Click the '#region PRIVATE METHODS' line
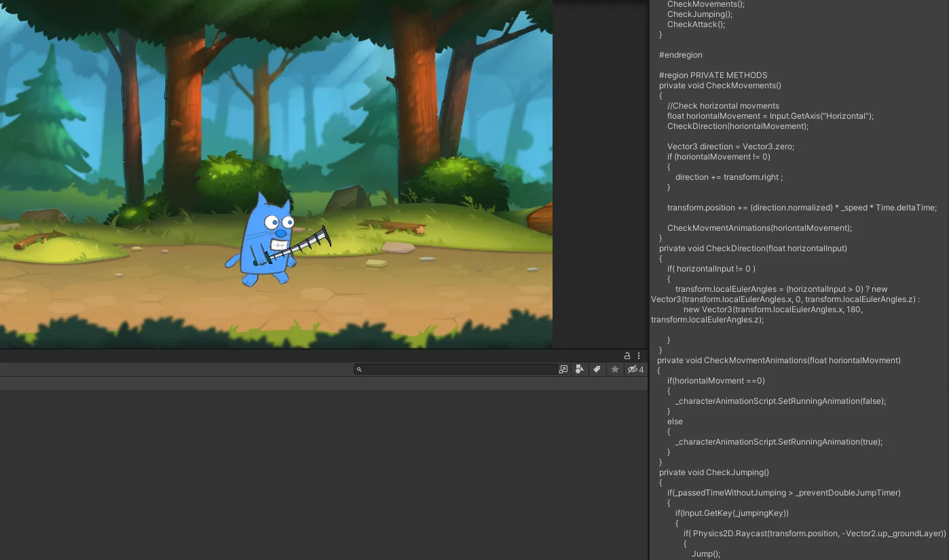The width and height of the screenshot is (949, 560). point(713,75)
